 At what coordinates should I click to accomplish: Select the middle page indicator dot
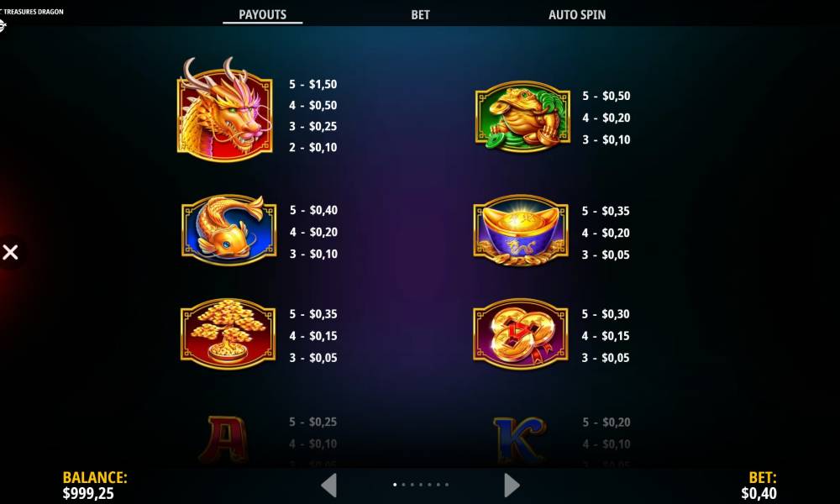point(421,485)
